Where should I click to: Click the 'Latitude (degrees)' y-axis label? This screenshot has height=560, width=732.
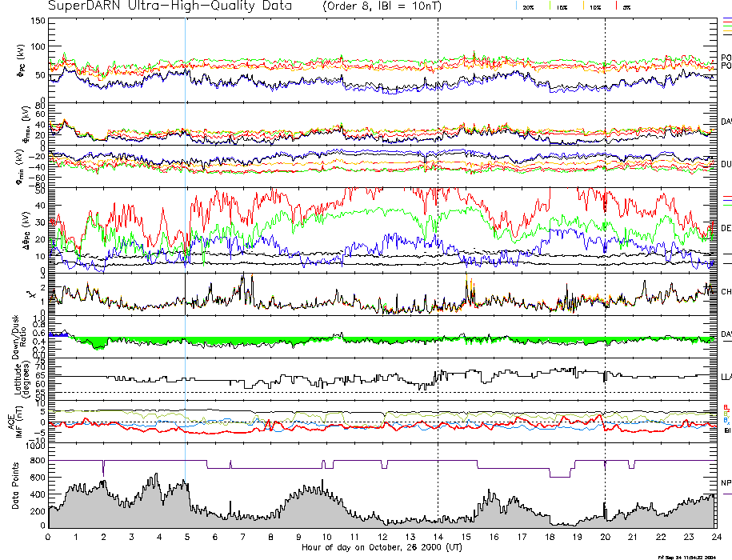(21, 379)
